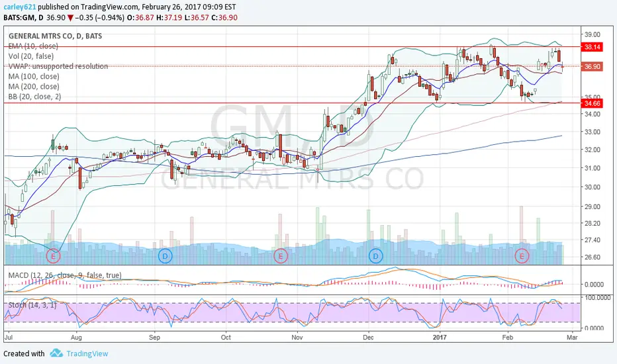Click the 'Oct' label on time axis
This screenshot has width=617, height=364.
tap(226, 338)
